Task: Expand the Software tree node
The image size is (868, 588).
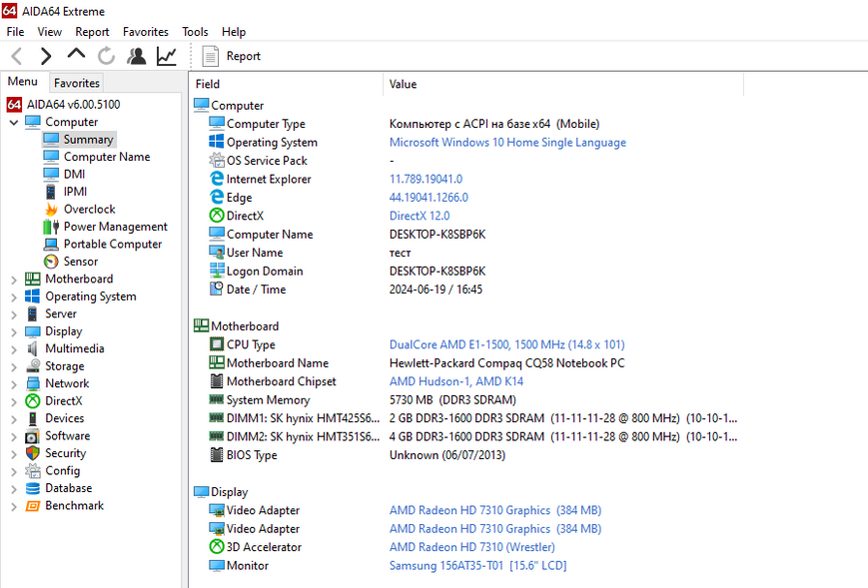Action: pos(14,437)
